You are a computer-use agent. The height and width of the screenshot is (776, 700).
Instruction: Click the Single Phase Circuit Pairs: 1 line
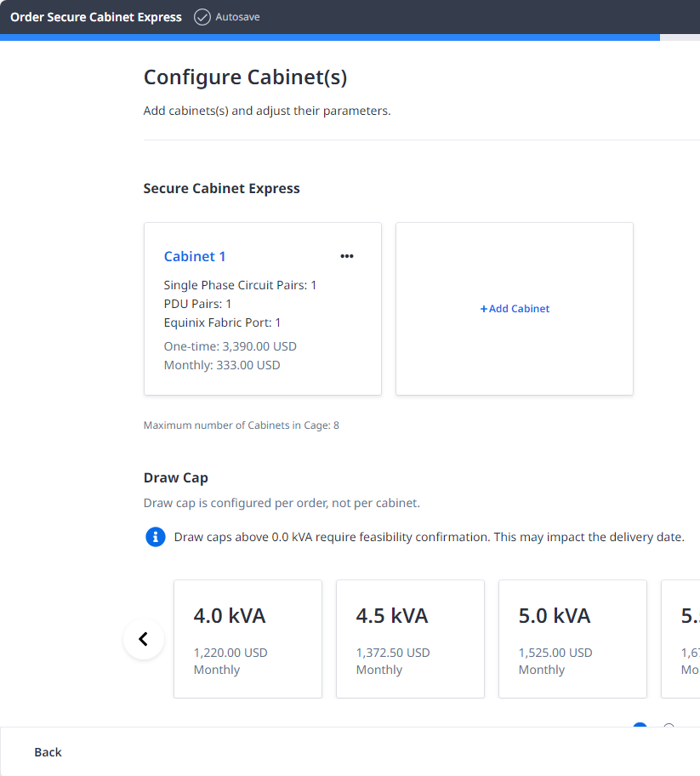[x=240, y=285]
